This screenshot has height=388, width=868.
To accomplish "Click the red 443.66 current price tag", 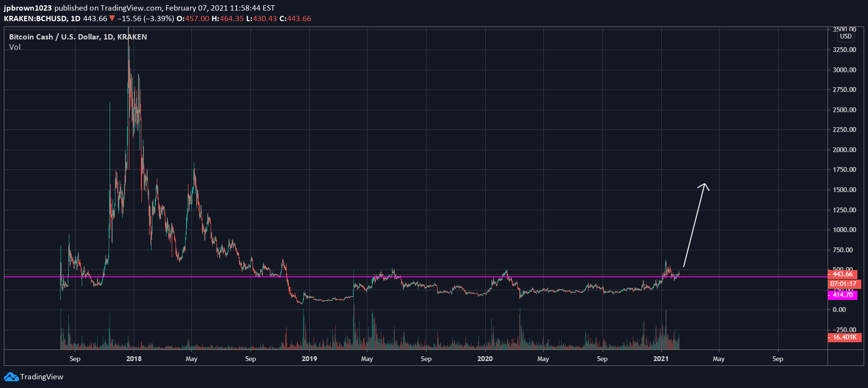I will [x=843, y=274].
